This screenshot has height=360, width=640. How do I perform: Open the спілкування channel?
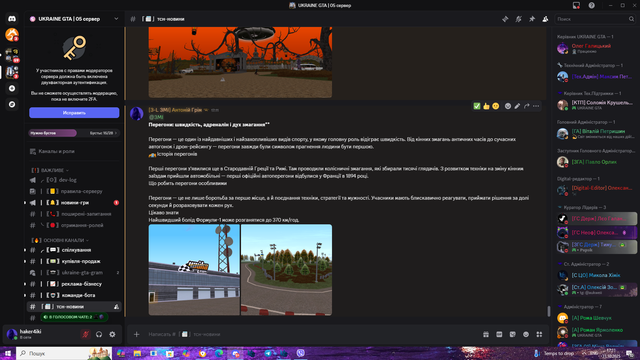pos(74,250)
